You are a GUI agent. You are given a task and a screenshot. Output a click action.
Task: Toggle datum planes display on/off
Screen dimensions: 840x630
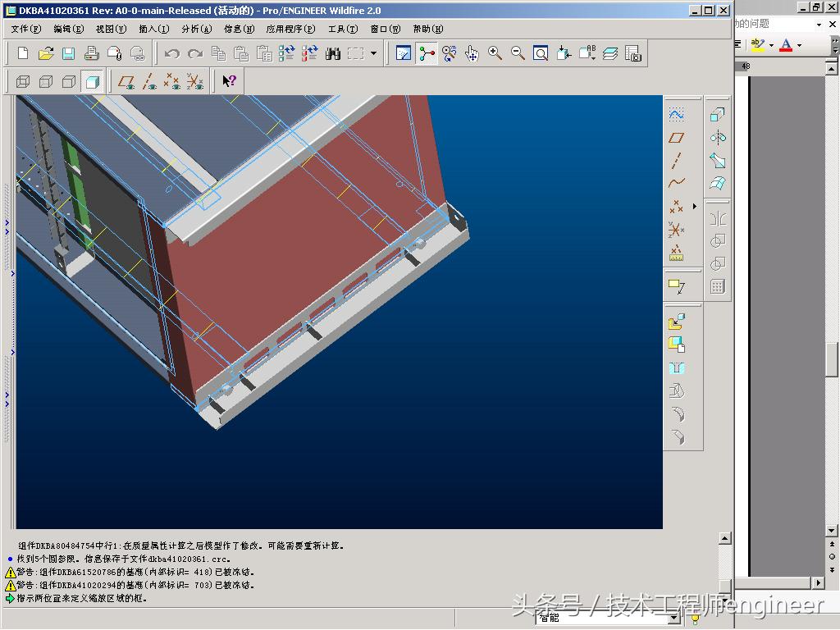tap(126, 81)
